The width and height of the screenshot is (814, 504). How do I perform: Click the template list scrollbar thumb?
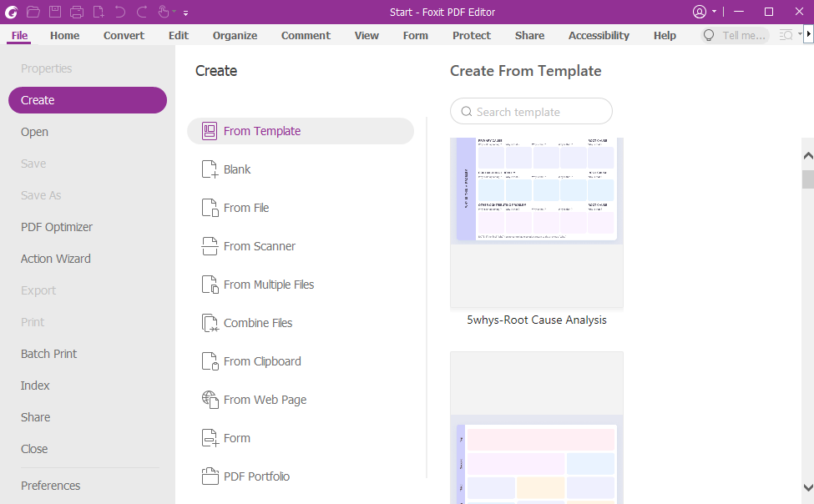click(808, 179)
